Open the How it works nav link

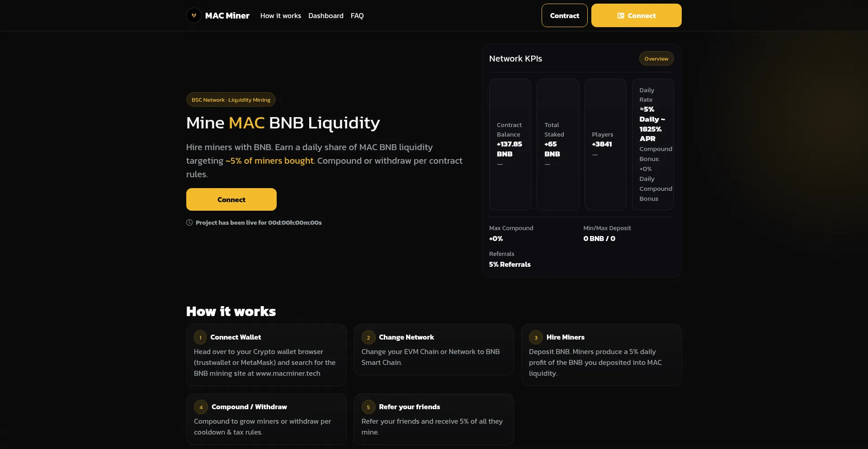[280, 15]
